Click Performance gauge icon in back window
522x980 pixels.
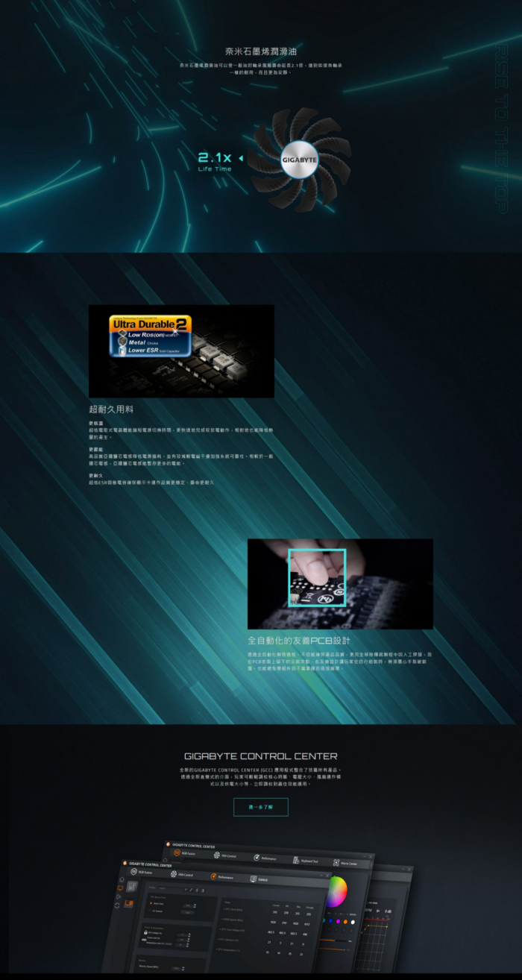(257, 858)
